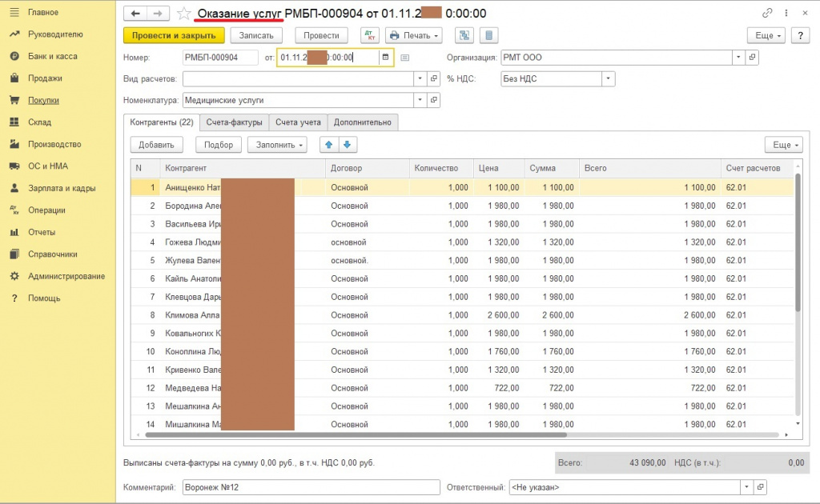Click the Провести и закрыть button
This screenshot has width=820, height=504.
click(x=174, y=35)
